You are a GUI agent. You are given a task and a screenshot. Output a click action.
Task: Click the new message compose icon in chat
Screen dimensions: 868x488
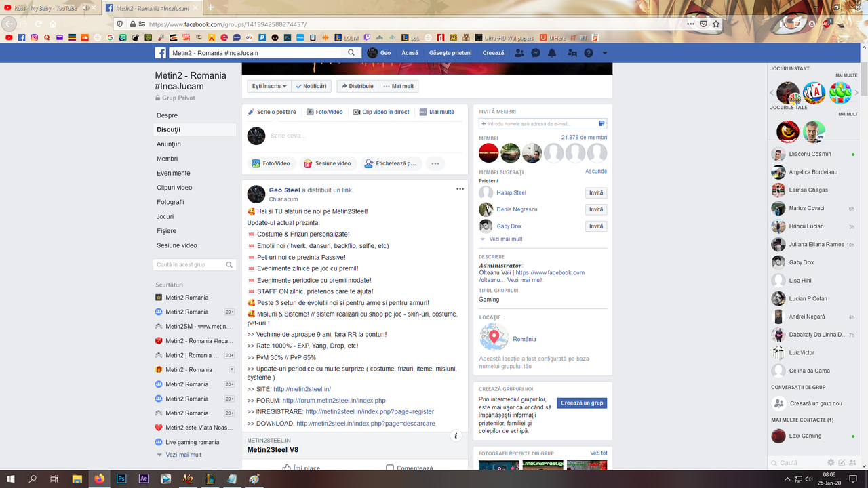click(x=842, y=462)
